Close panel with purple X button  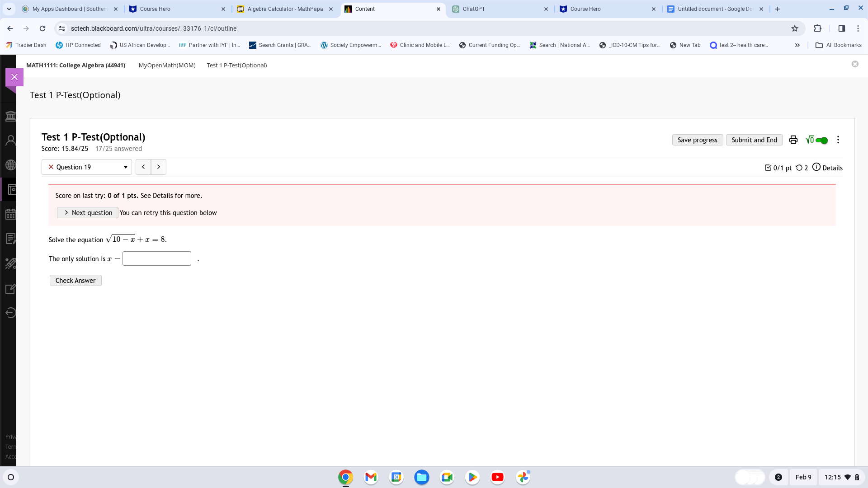pos(14,77)
